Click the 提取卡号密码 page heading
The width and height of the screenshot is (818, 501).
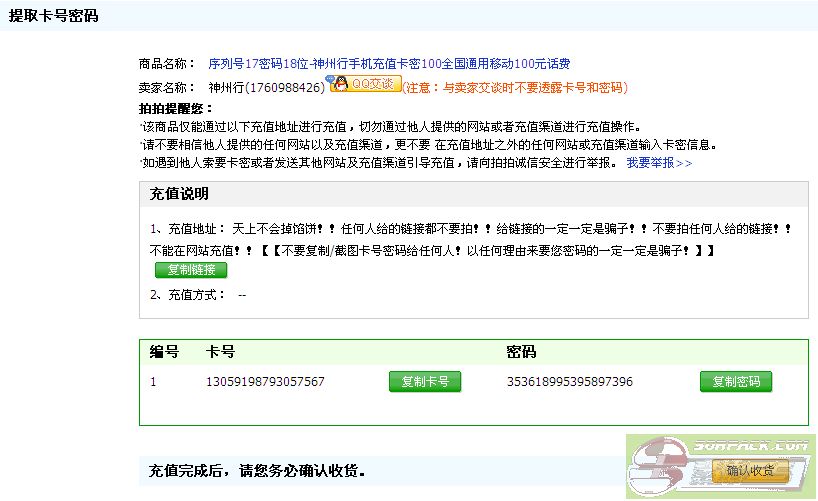pyautogui.click(x=54, y=16)
